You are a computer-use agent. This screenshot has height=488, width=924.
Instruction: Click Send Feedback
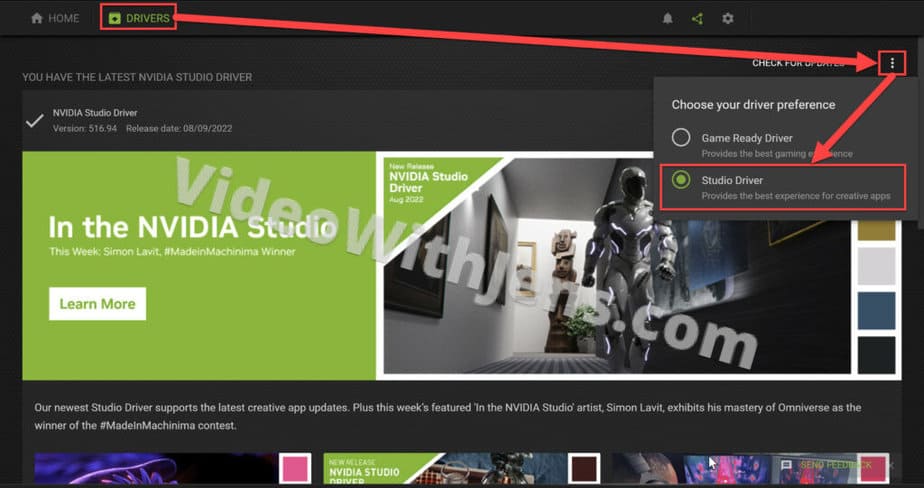[x=835, y=466]
